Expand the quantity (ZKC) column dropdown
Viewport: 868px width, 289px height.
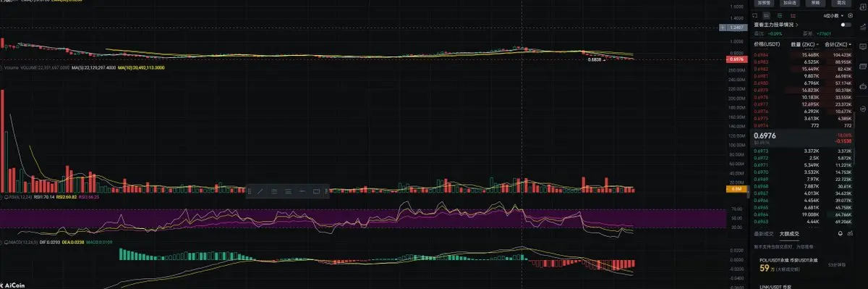coord(804,44)
